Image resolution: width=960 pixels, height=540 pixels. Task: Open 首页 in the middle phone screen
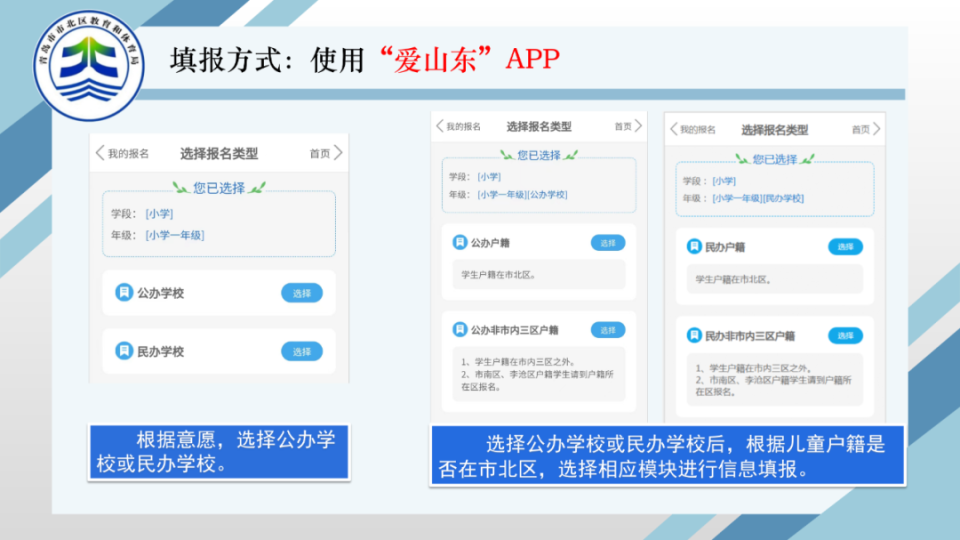coord(623,127)
